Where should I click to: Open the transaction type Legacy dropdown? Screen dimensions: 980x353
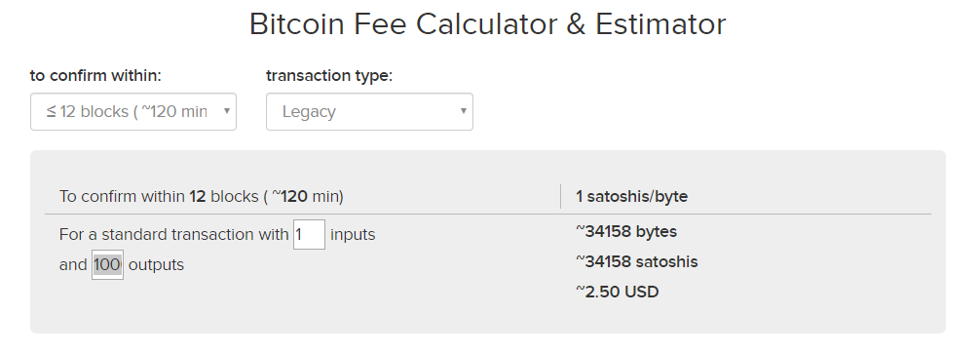(x=369, y=111)
